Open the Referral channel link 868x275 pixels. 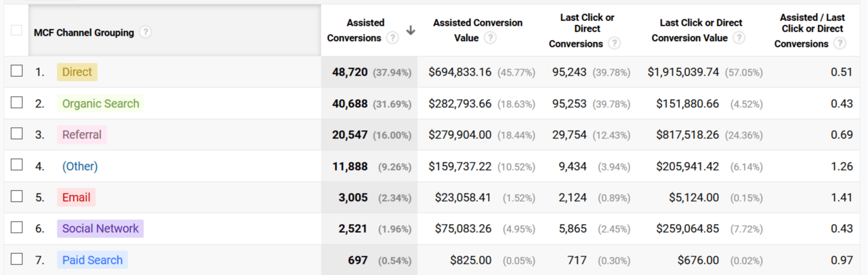point(82,135)
